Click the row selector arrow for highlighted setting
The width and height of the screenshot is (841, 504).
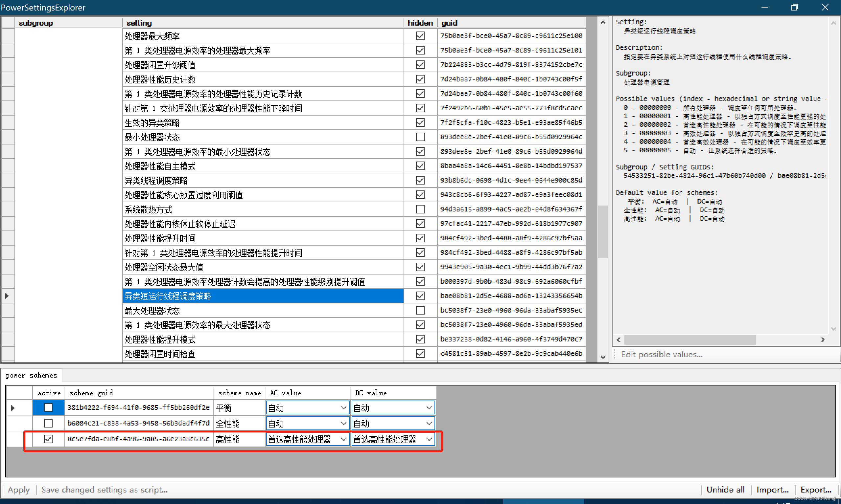pyautogui.click(x=7, y=296)
